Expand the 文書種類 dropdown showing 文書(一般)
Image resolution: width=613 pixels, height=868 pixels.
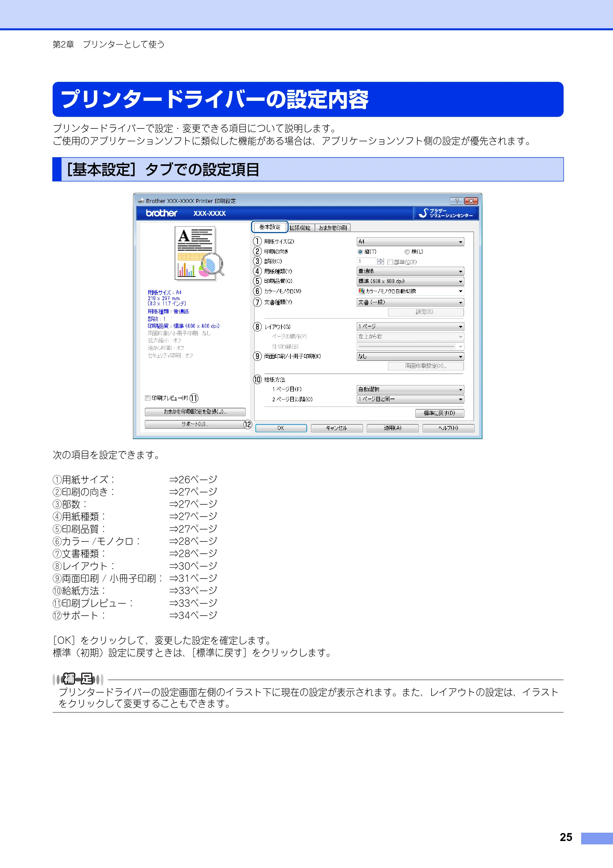click(410, 302)
